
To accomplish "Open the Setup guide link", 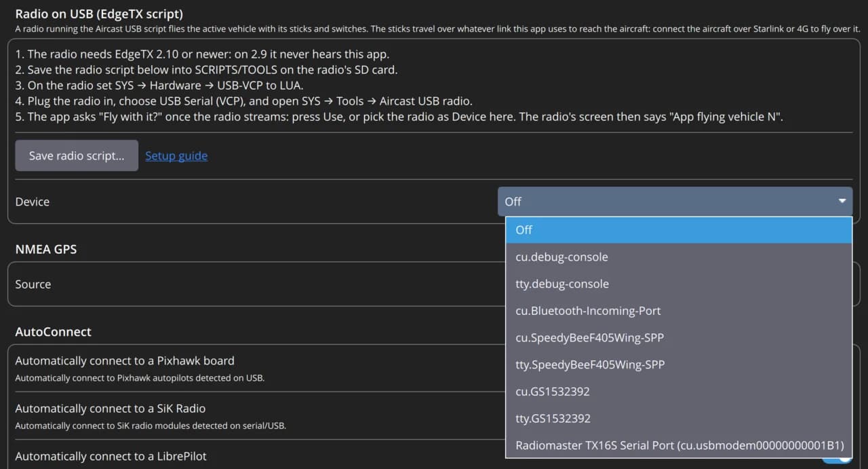I will (176, 155).
